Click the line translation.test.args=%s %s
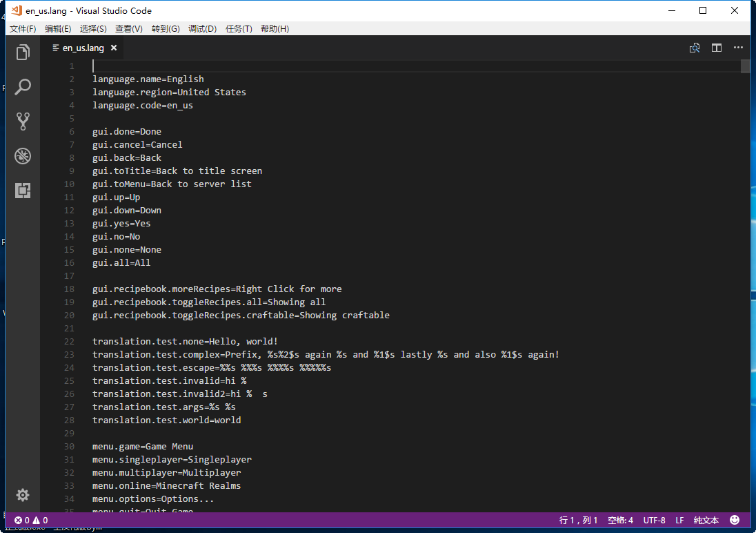 [x=164, y=407]
